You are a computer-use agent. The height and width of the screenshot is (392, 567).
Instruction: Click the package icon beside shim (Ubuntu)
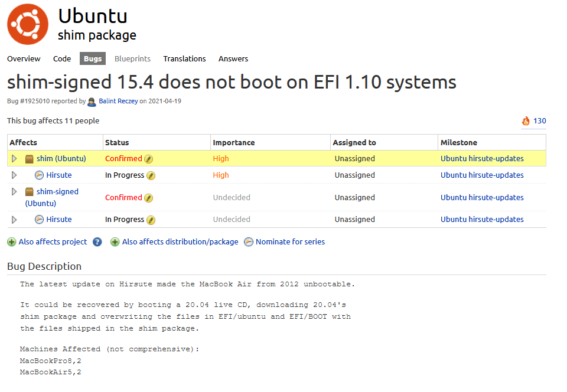click(x=30, y=159)
